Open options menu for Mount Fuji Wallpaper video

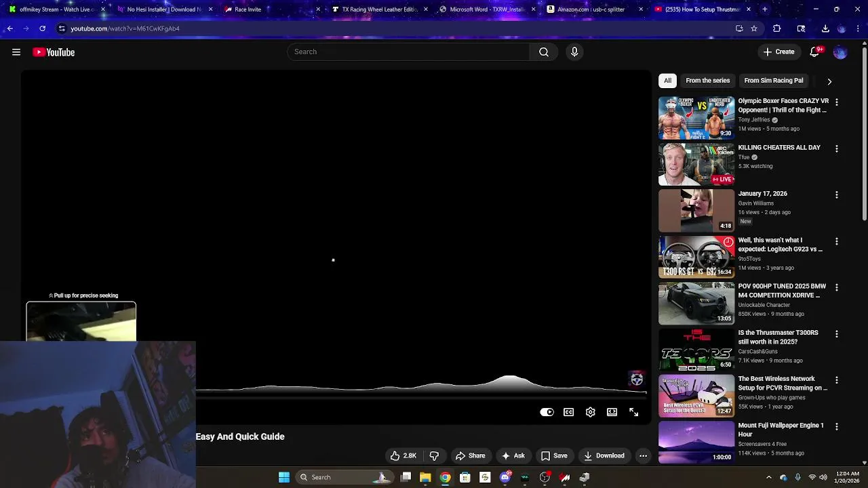pos(836,427)
